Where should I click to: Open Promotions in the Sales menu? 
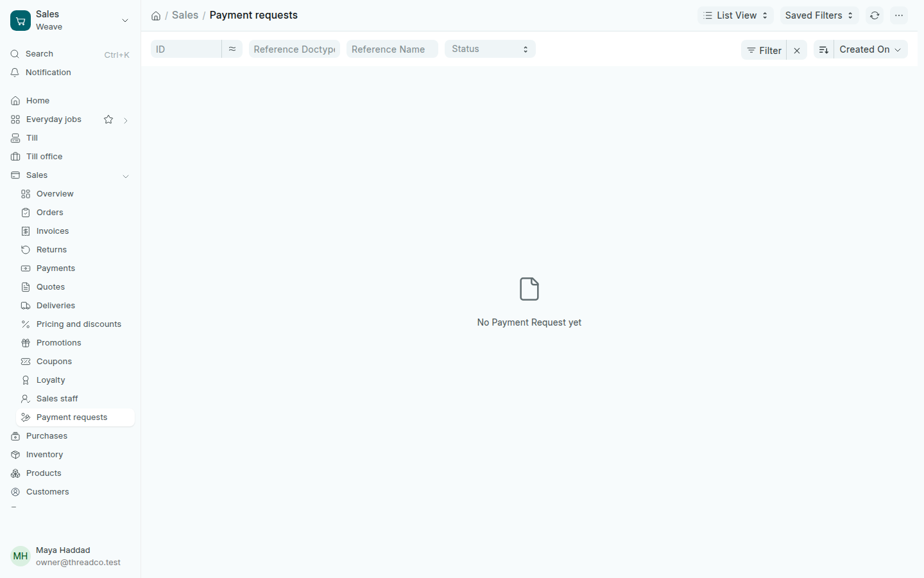(75, 343)
